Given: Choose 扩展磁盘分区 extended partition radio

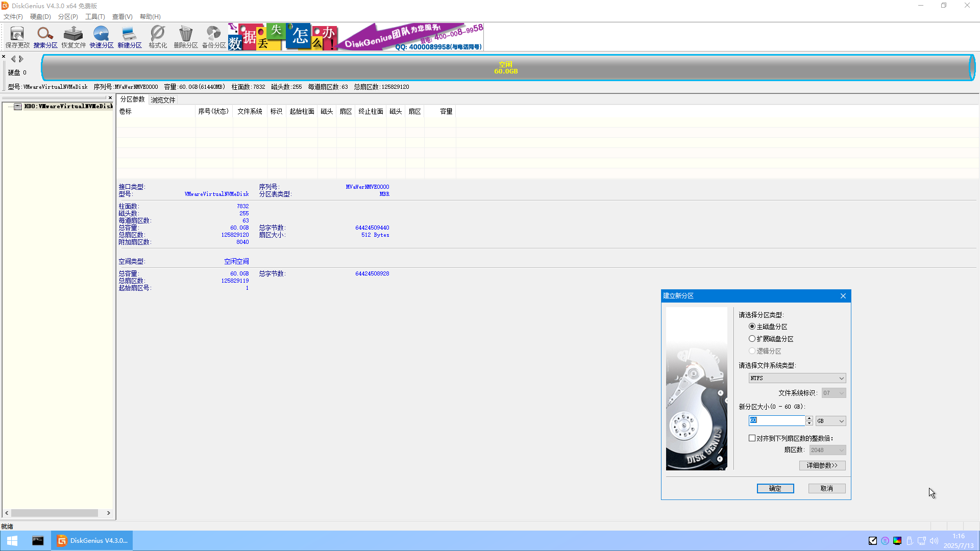Looking at the screenshot, I should (752, 339).
